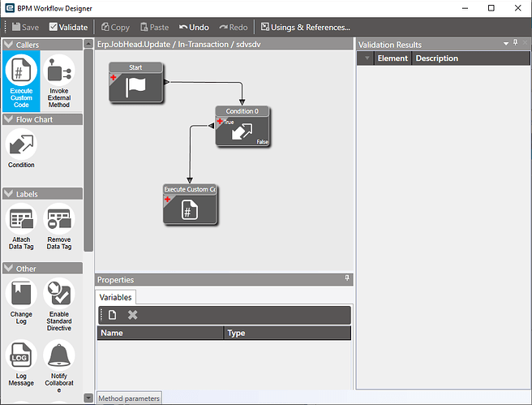Screen dimensions: 532x405
Task: Sort by Element column in Validation Results
Action: pos(393,58)
